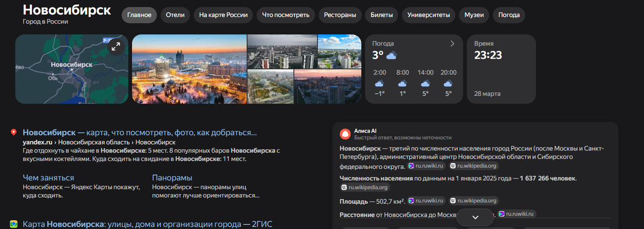Screen dimensions: 644x229
Task: Go to the Что посмотреть tab
Action: [x=286, y=15]
